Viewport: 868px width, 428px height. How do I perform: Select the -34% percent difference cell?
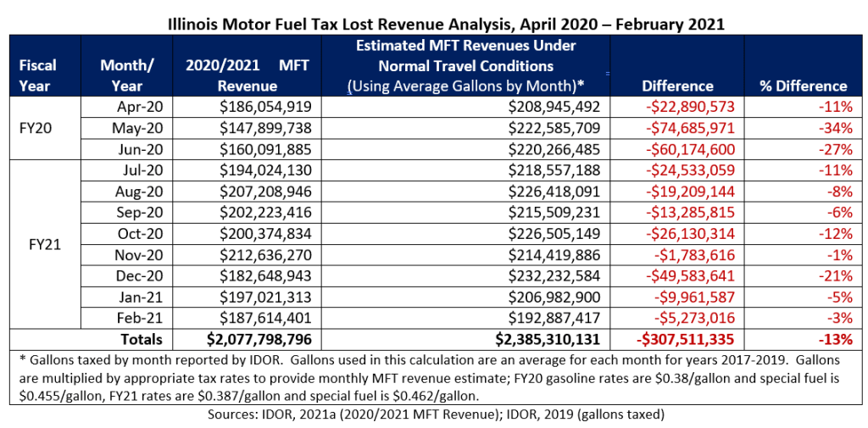(835, 127)
